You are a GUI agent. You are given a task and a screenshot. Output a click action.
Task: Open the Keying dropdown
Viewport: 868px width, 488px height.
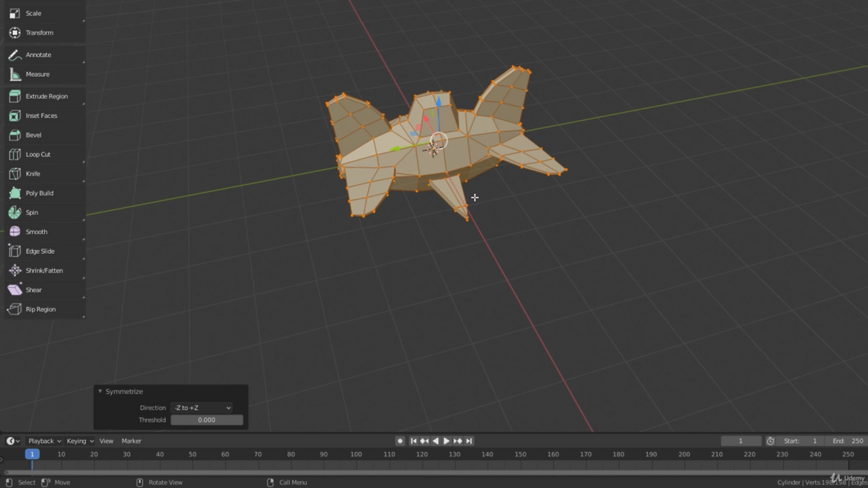coord(80,441)
